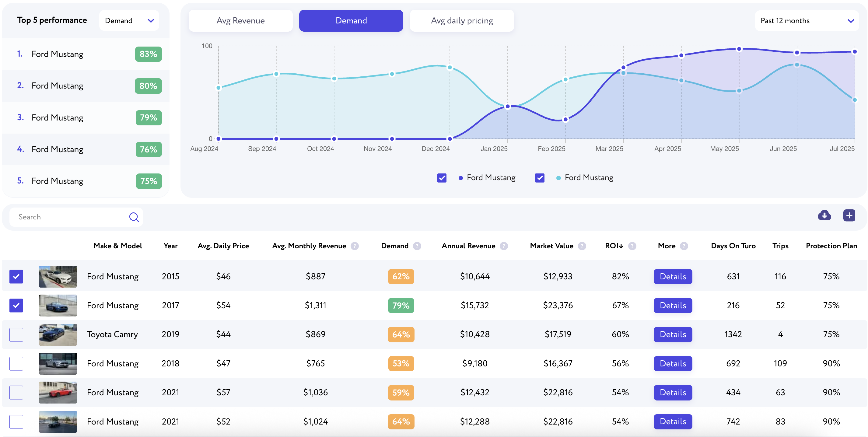868x437 pixels.
Task: Click the plus add button icon
Action: [x=849, y=215]
